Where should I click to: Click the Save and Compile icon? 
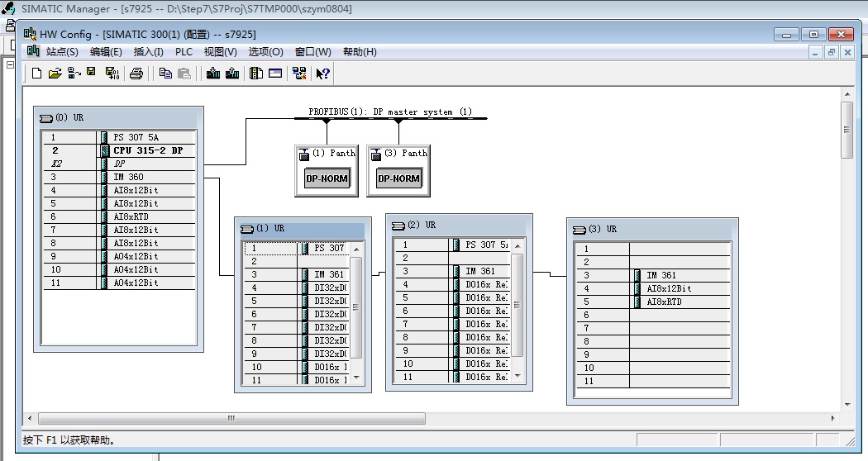click(x=112, y=73)
